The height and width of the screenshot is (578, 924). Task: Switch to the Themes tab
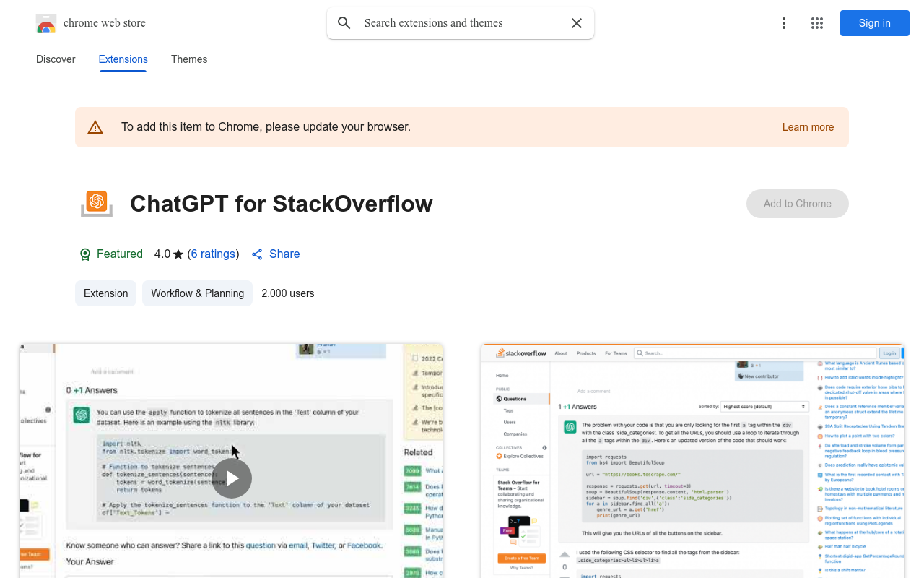[x=189, y=59]
